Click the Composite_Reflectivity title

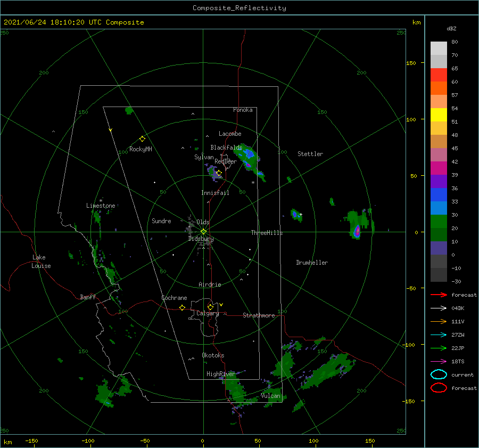[x=239, y=8]
